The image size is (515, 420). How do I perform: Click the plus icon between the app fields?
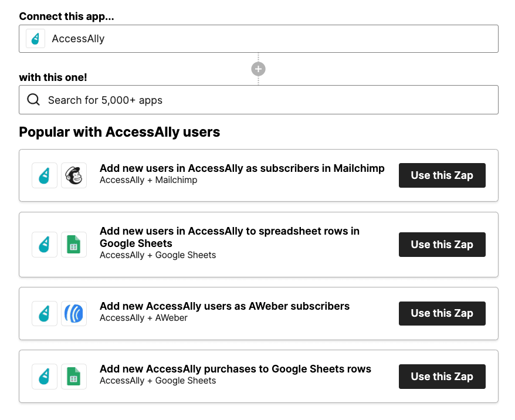[x=258, y=69]
